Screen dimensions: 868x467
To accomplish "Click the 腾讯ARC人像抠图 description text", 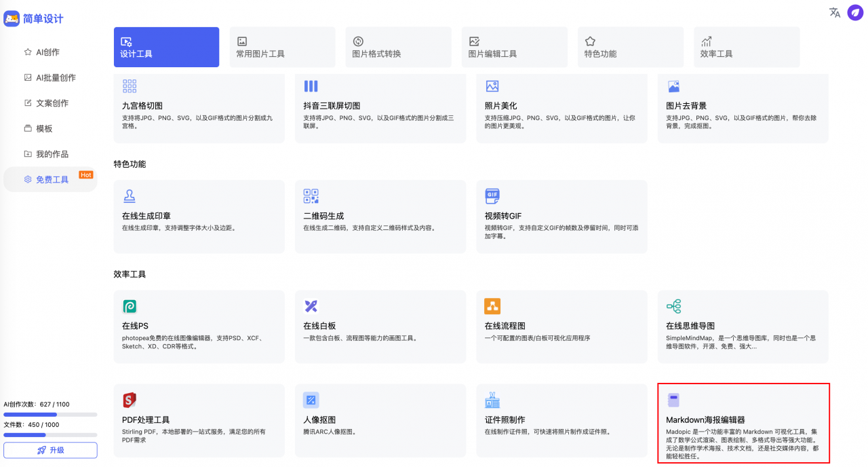I will (330, 432).
